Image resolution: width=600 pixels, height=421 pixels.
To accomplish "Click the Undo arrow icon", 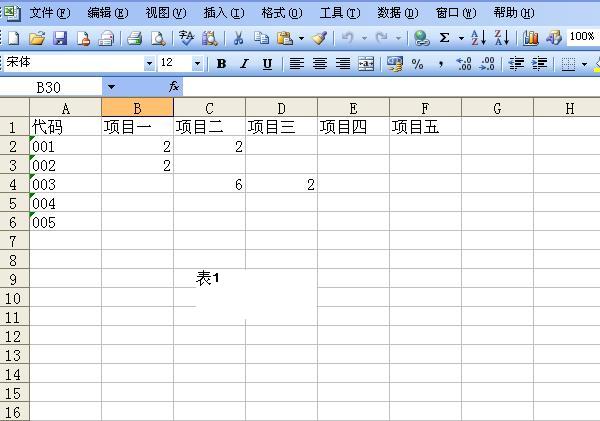I will [x=347, y=38].
